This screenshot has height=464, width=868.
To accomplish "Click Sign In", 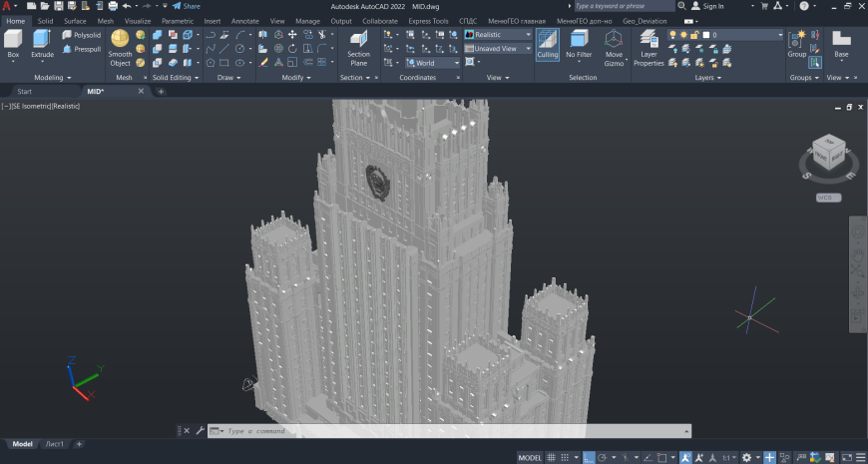I will click(708, 6).
